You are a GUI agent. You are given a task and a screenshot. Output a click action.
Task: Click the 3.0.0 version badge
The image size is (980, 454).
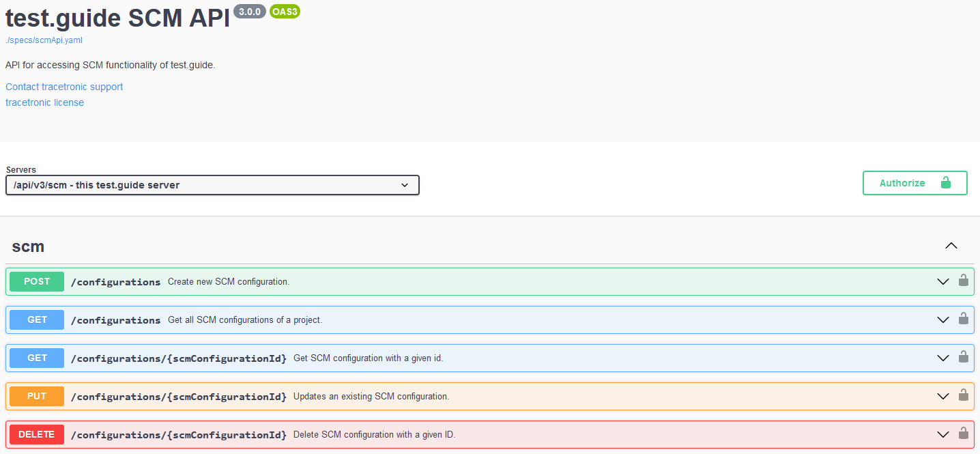coord(249,12)
